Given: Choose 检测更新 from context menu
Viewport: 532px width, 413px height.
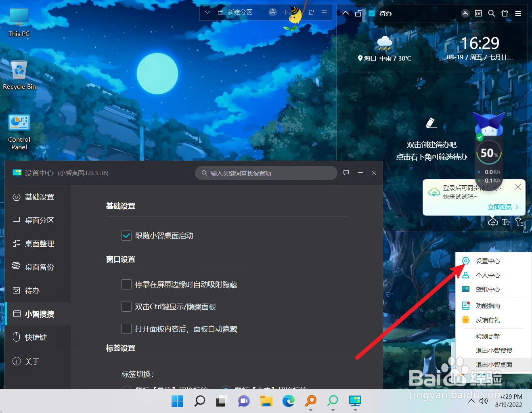Looking at the screenshot, I should 493,336.
